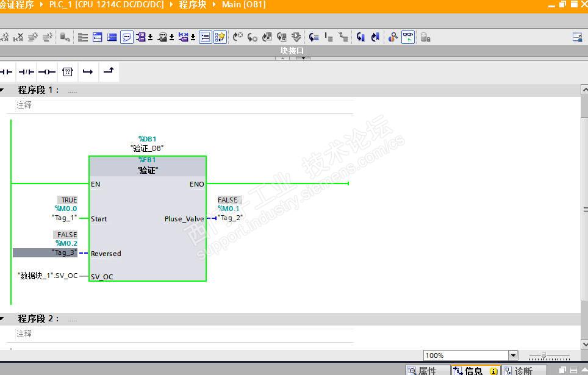Viewport: 588px width, 375px height.
Task: Click the set bookmark back arrow icon
Action: [360, 37]
